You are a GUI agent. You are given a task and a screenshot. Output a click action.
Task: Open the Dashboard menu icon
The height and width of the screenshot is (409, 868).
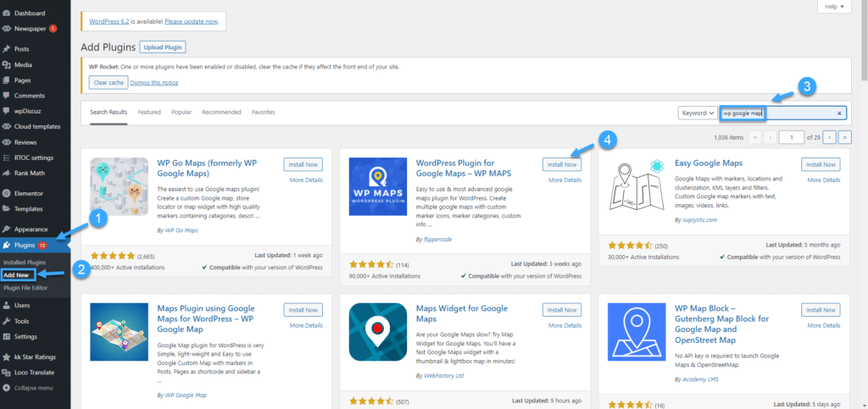7,13
